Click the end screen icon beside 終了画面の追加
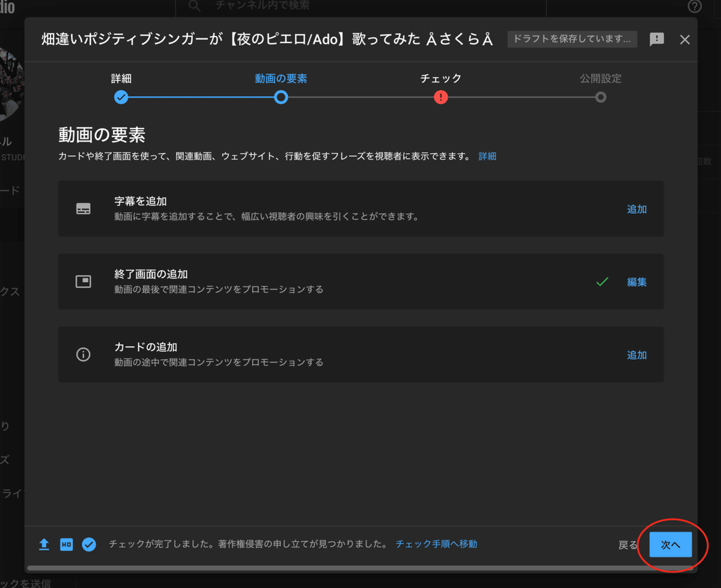This screenshot has width=721, height=588. tap(84, 281)
